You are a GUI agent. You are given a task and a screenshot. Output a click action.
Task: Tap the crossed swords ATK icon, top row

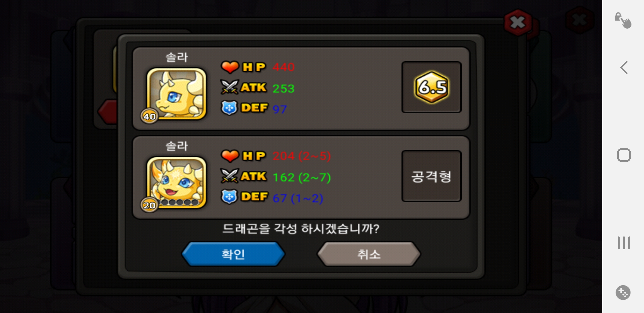coord(230,87)
